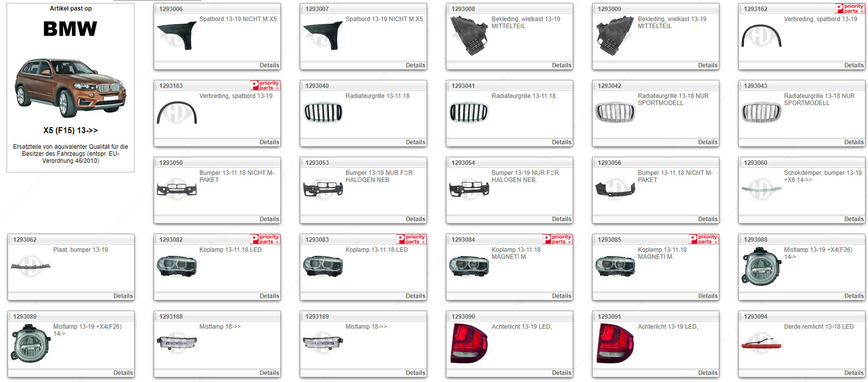Click the fender thumbnail of part 1293007
The image size is (868, 382).
click(x=323, y=35)
